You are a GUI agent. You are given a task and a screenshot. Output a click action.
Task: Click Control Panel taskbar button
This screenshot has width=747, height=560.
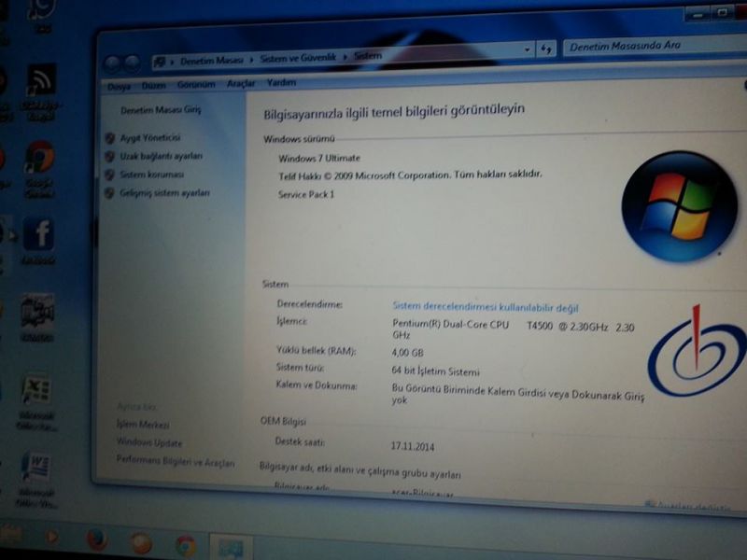[x=231, y=548]
